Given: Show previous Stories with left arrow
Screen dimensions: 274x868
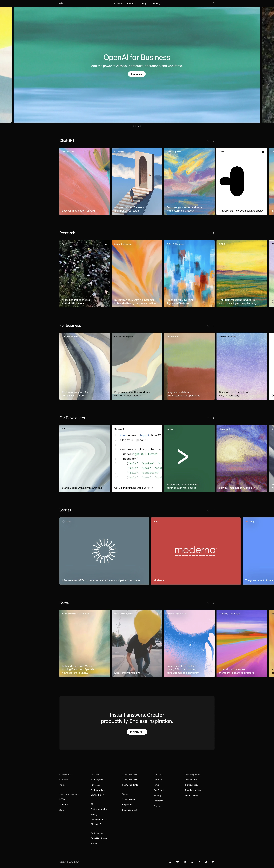Looking at the screenshot, I should [208, 510].
